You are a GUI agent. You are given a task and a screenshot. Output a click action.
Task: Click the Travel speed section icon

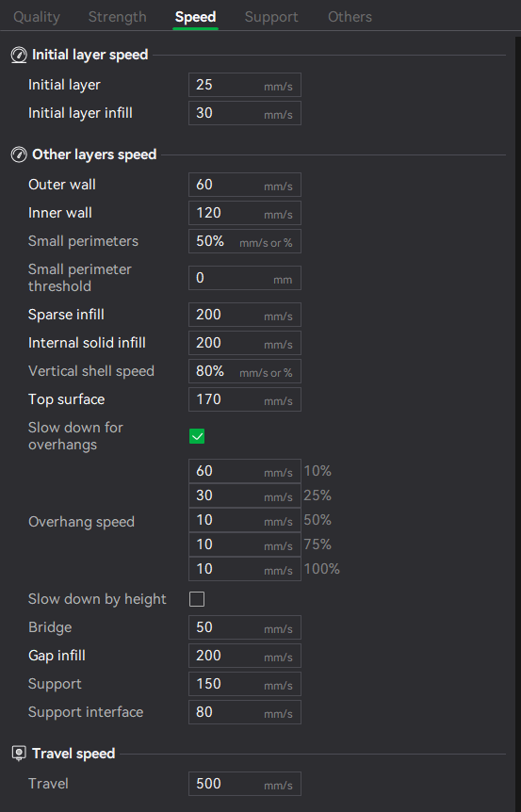pyautogui.click(x=19, y=754)
